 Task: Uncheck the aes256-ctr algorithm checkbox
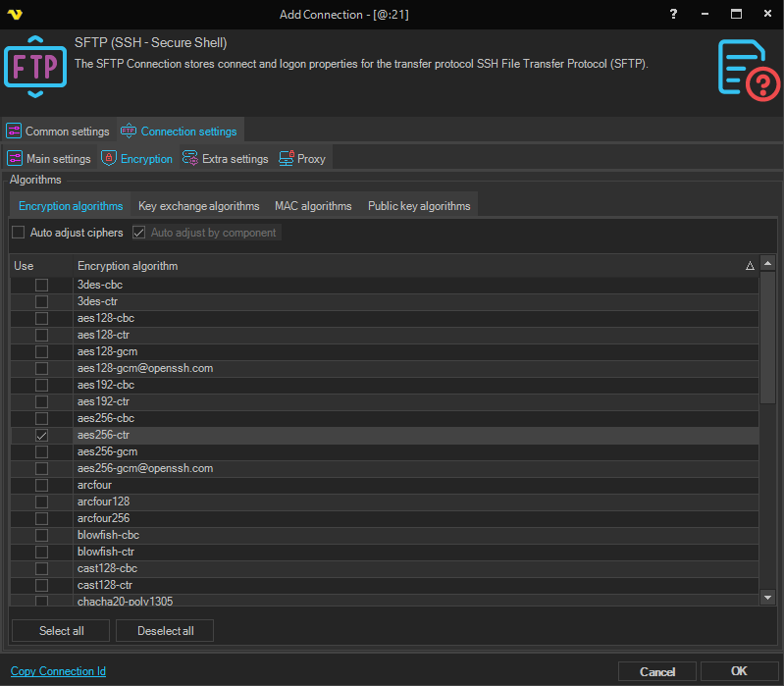41,435
